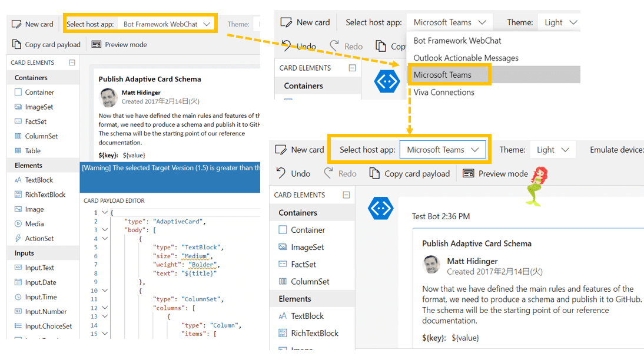Collapse the code fold at line 4
This screenshot has height=356, width=644.
(x=105, y=239)
